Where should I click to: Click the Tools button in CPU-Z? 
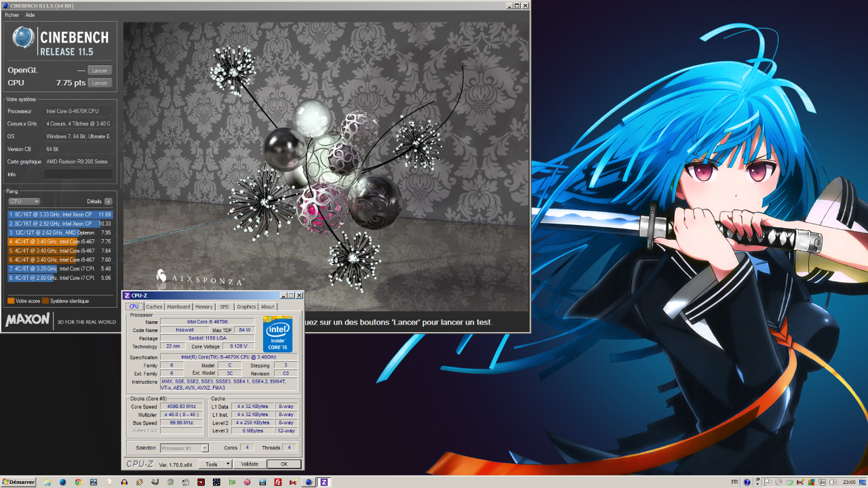click(x=212, y=464)
